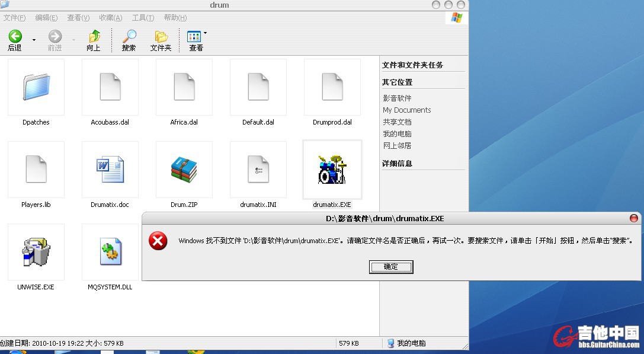The width and height of the screenshot is (644, 354).
Task: Click the Dpatches folder name label
Action: (36, 123)
